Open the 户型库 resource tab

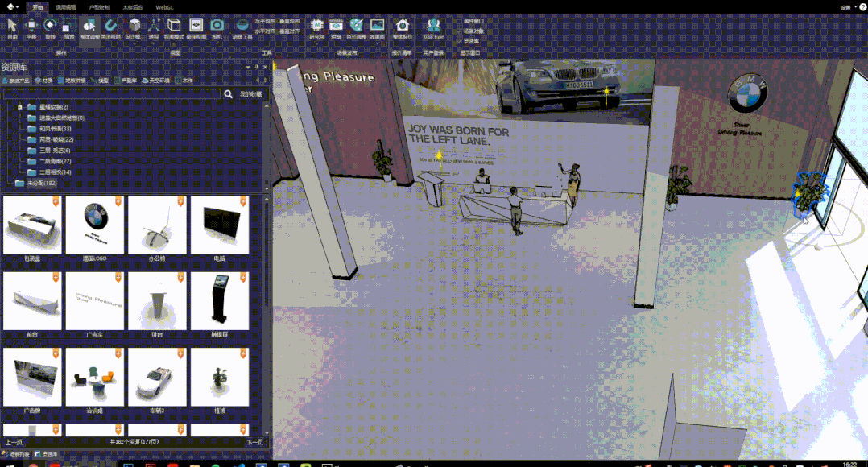(x=126, y=81)
